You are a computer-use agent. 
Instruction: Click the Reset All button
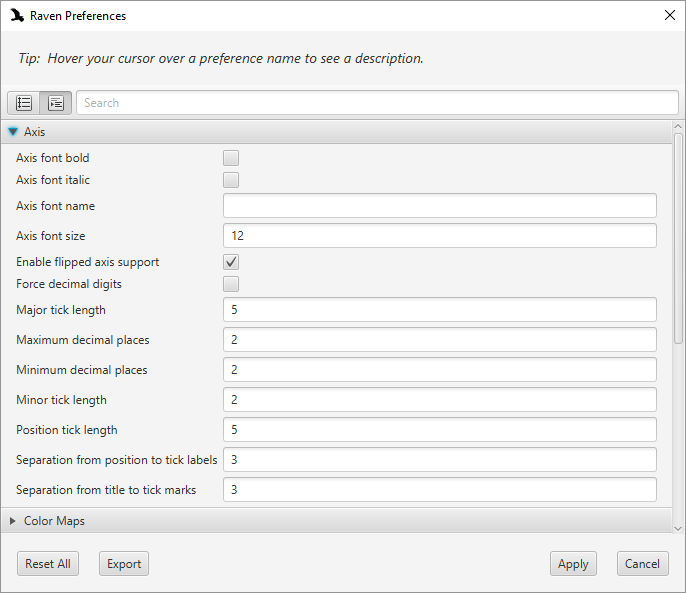coord(48,564)
